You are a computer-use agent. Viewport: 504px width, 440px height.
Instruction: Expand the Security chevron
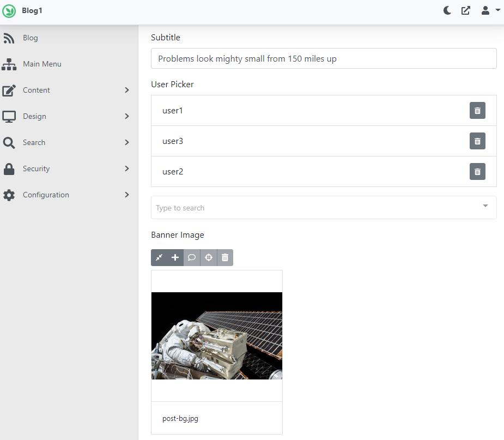click(127, 168)
